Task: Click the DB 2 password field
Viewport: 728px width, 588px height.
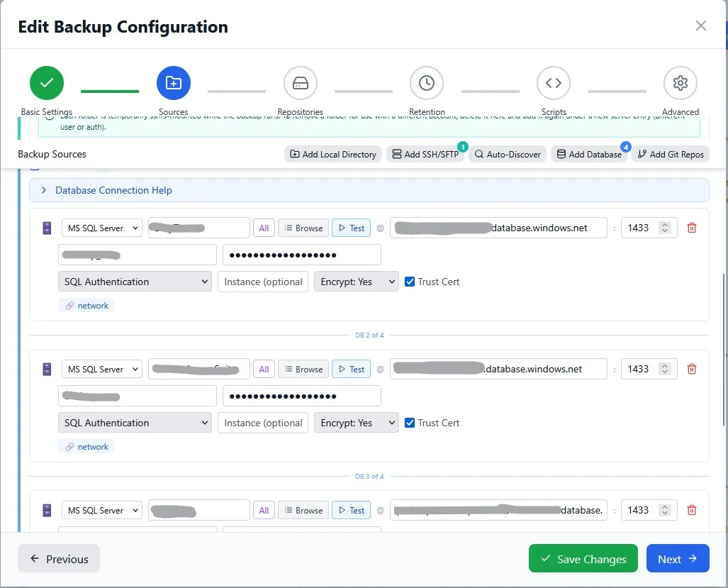Action: pos(302,396)
